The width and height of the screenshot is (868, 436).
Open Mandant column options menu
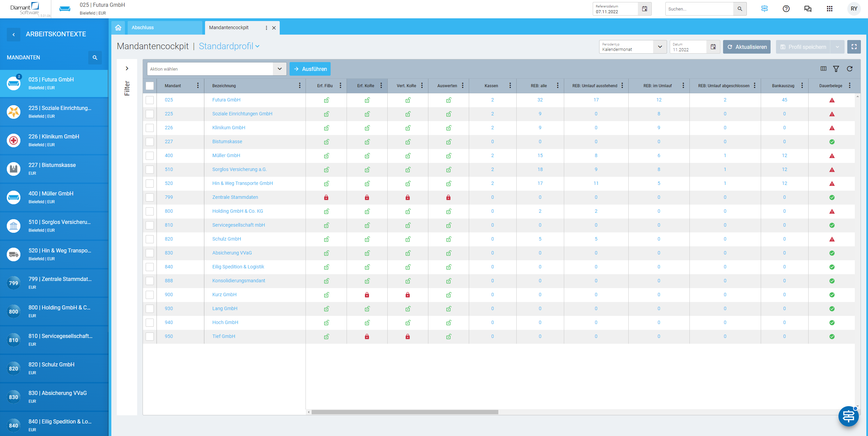198,86
